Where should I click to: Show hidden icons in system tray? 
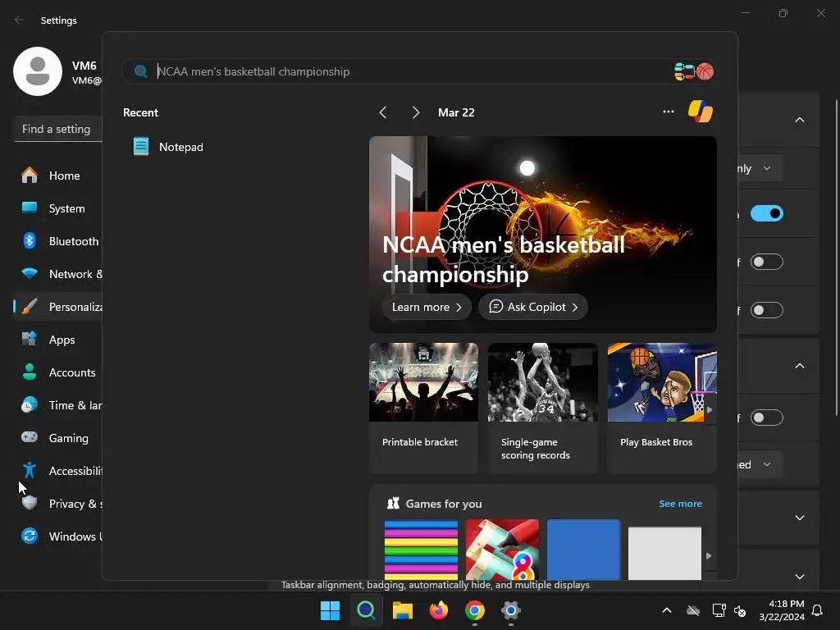click(x=667, y=610)
